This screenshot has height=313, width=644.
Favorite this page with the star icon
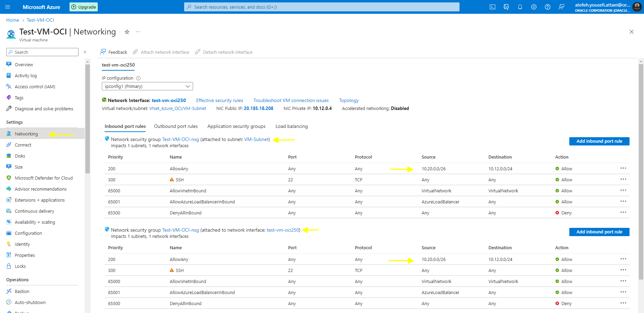(127, 32)
